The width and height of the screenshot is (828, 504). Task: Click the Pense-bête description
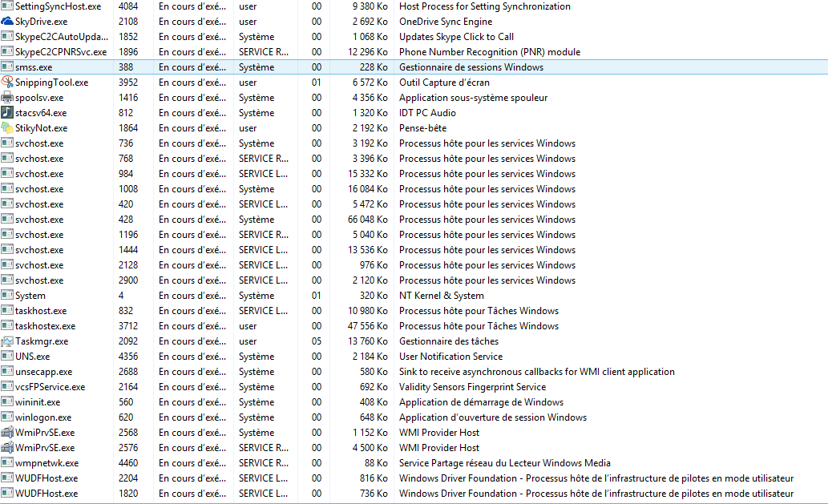[422, 128]
